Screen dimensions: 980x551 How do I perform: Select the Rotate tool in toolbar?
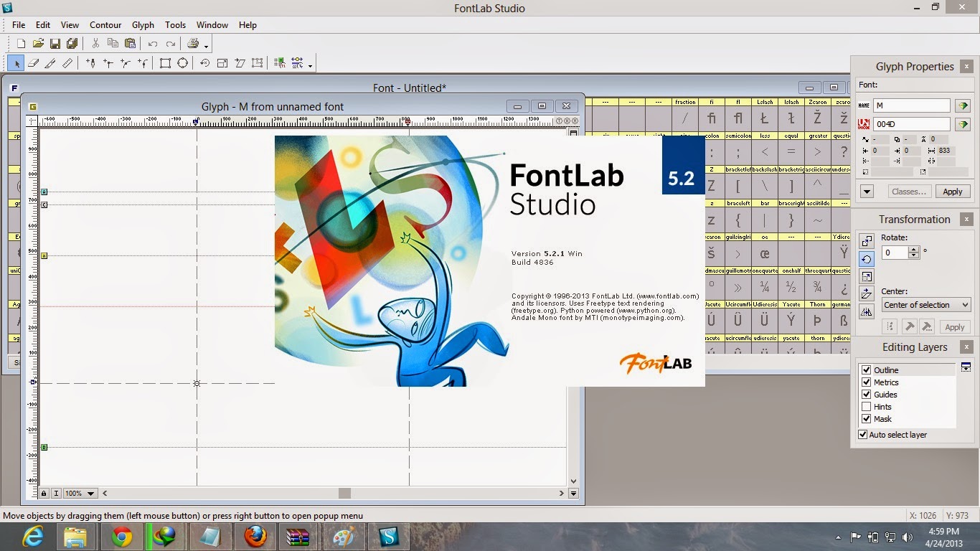pos(205,63)
